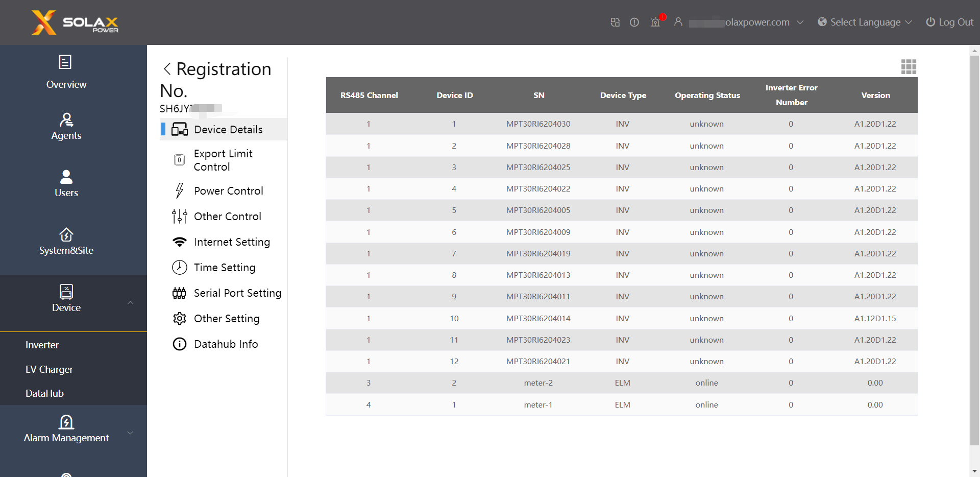Open the Users section
Screen dimensions: 980x477
tap(66, 183)
